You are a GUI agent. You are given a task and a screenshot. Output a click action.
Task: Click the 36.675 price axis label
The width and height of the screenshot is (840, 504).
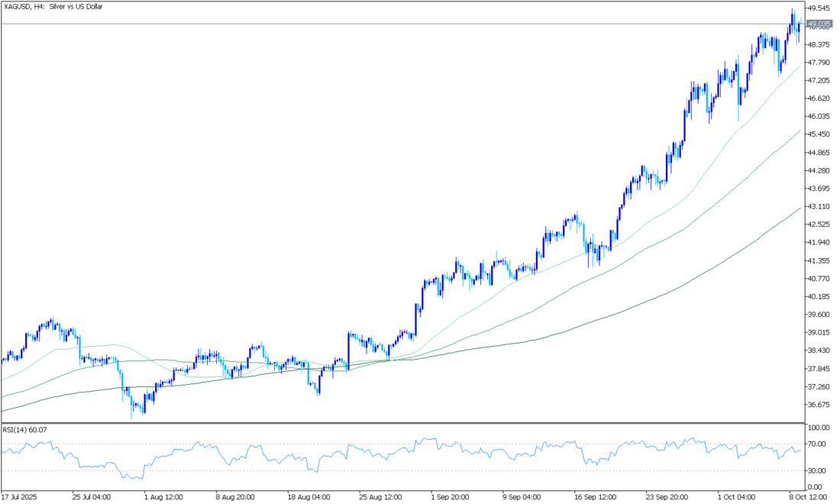click(819, 405)
